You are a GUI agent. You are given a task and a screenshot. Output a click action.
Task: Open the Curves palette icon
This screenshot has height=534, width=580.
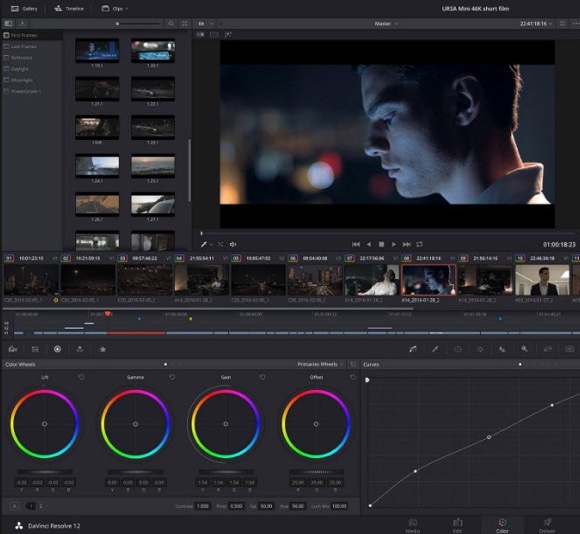[x=413, y=349]
